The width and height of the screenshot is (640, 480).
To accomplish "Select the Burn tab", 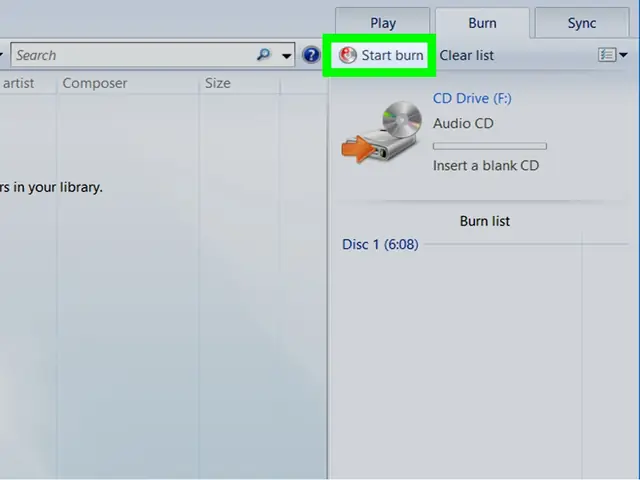I will (x=482, y=23).
